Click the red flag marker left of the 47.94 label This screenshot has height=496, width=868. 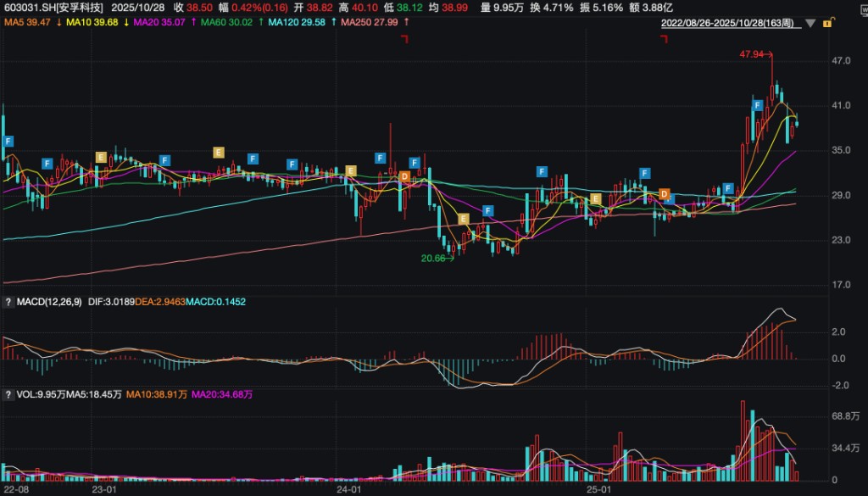tap(664, 39)
